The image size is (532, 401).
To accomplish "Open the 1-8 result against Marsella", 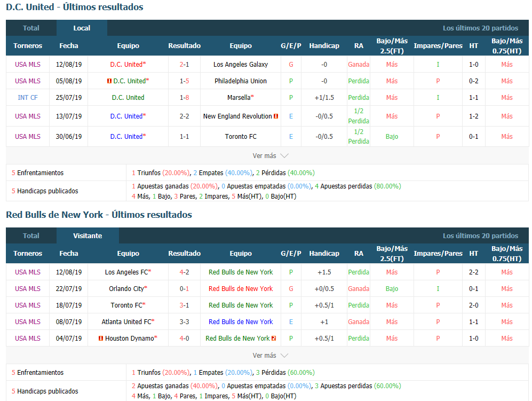I will (x=184, y=98).
